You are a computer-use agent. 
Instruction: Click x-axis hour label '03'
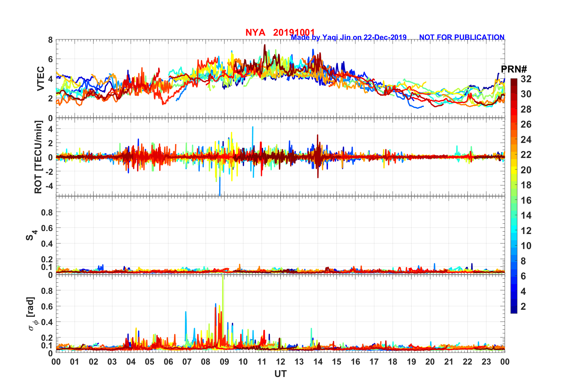(112, 362)
